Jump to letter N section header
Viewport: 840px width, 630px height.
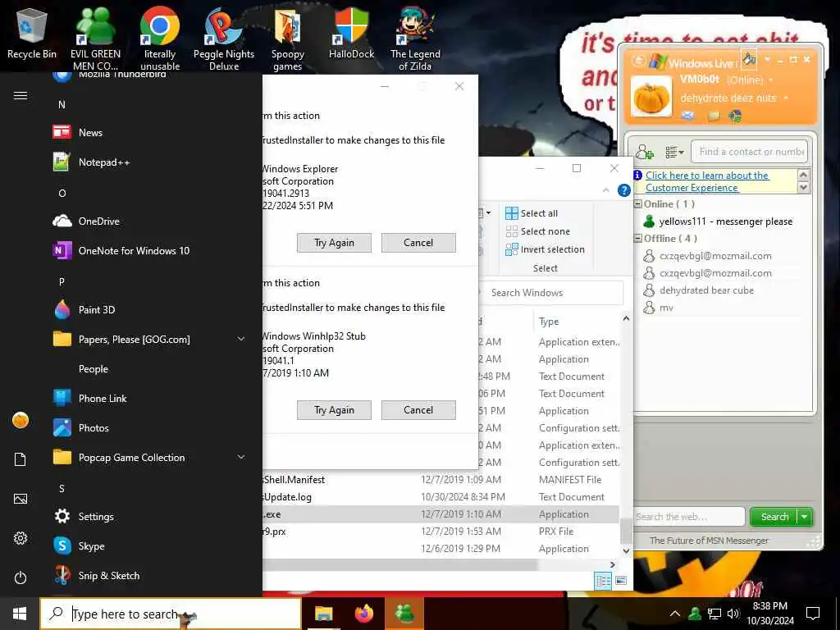click(x=62, y=104)
